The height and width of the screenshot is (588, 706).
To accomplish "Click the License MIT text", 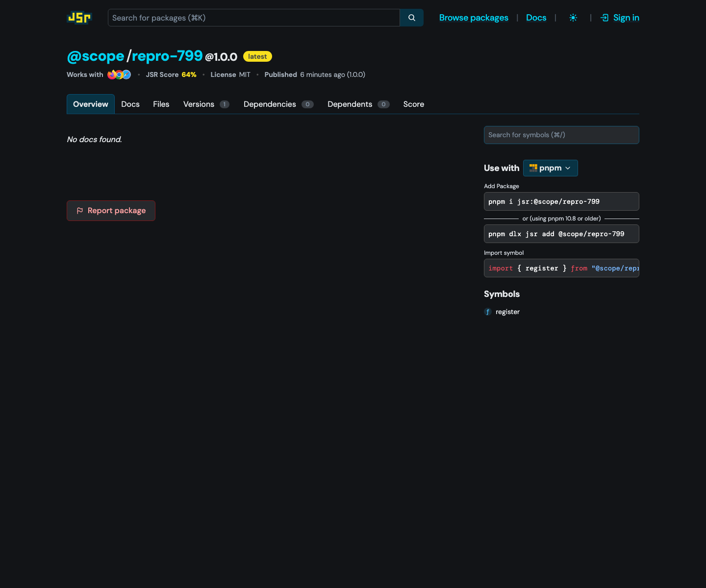I will pyautogui.click(x=230, y=74).
